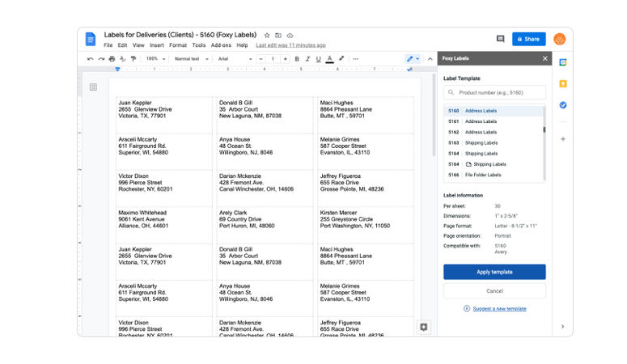Open the editing mode pencil dropdown
The height and width of the screenshot is (364, 627).
pos(413,59)
